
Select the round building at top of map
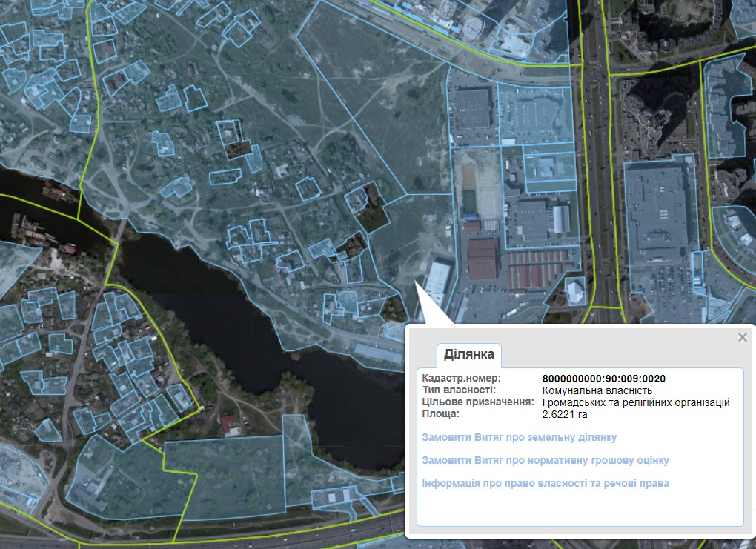point(473,27)
